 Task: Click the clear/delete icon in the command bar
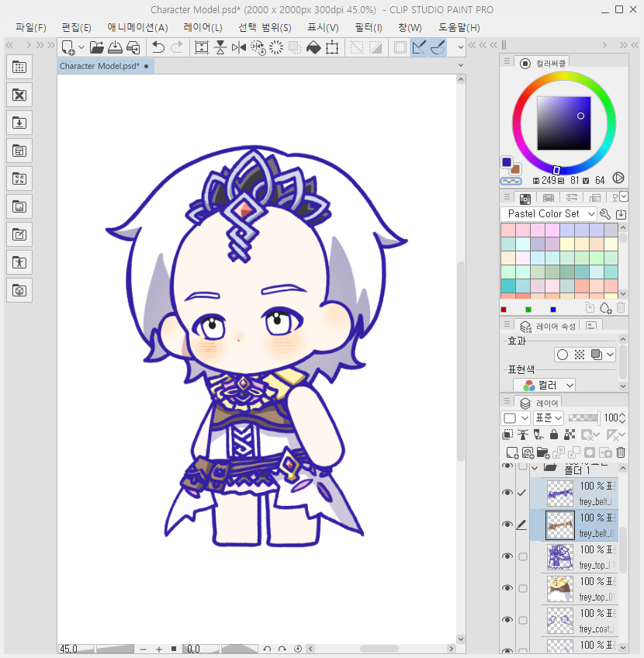point(295,47)
